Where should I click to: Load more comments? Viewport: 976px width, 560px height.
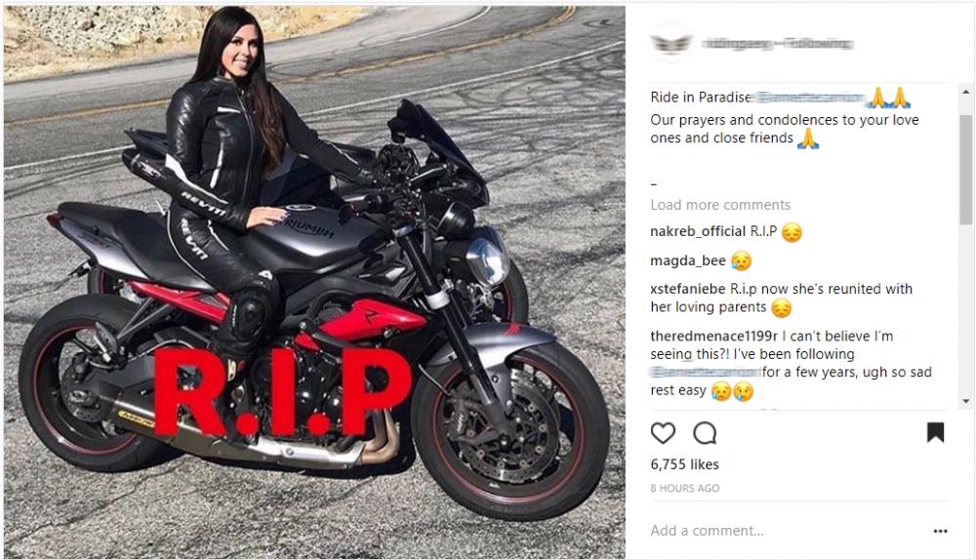tap(720, 205)
